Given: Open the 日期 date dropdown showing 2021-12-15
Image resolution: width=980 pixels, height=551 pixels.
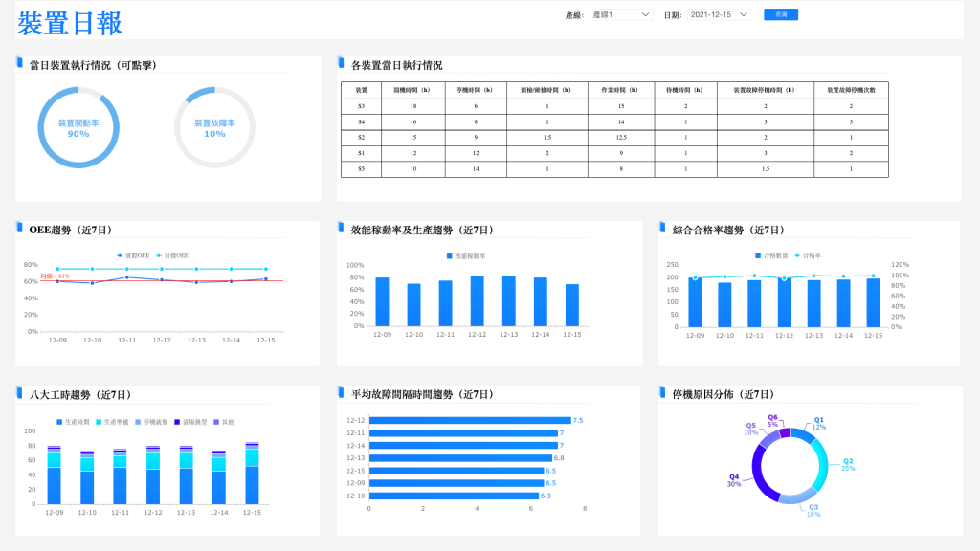Looking at the screenshot, I should (x=719, y=14).
